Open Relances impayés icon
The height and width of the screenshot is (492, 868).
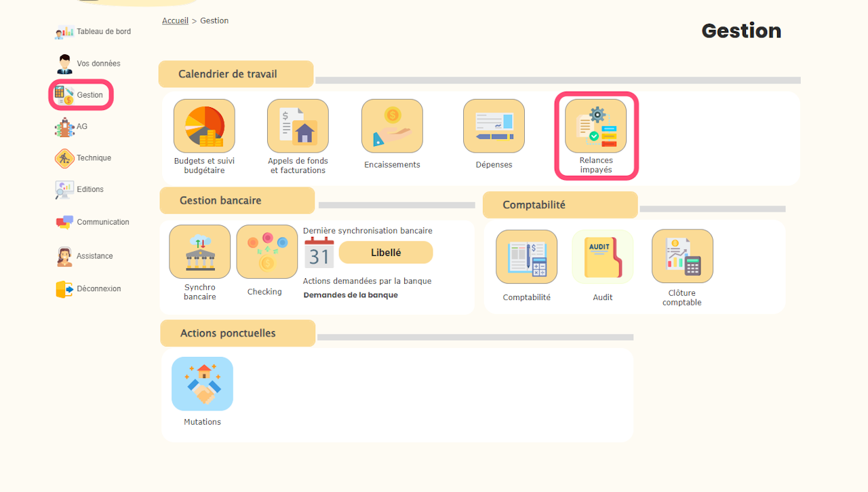coord(595,126)
